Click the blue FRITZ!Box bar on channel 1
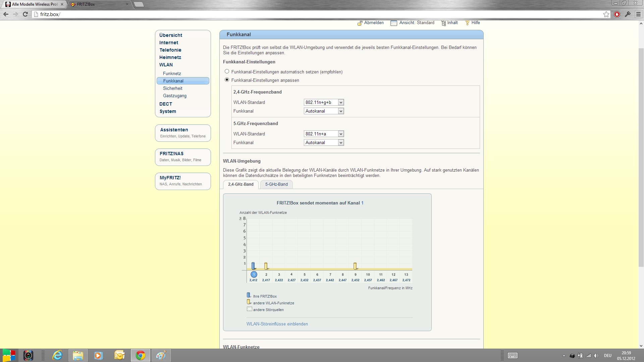This screenshot has width=644, height=362. (254, 266)
